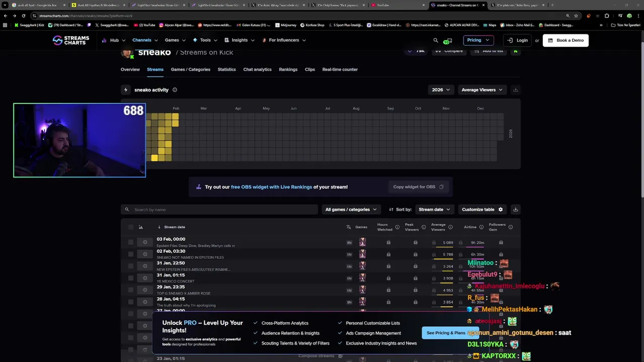Open free OBS widget with Live Rankings link
The height and width of the screenshot is (362, 644).
tap(271, 187)
